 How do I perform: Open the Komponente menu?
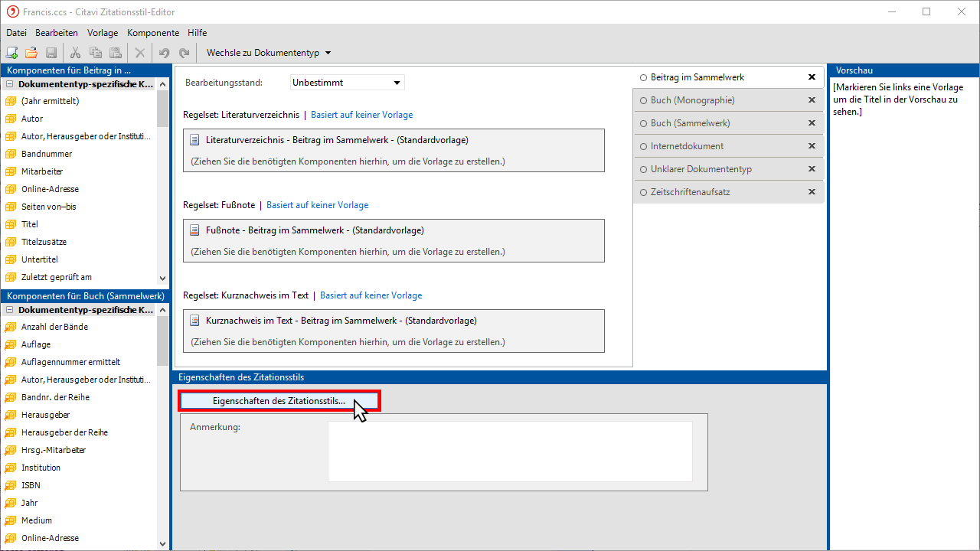(153, 33)
